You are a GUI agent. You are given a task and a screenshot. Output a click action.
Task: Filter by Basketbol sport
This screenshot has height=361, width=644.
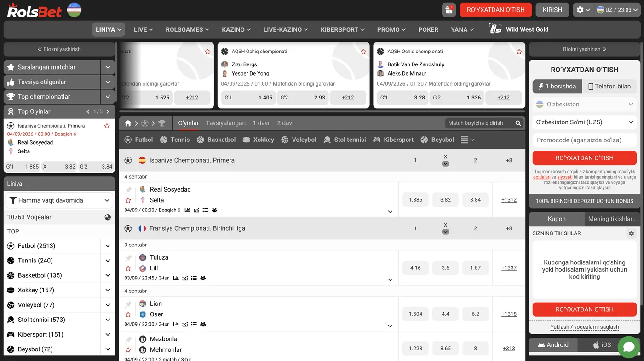coord(216,140)
